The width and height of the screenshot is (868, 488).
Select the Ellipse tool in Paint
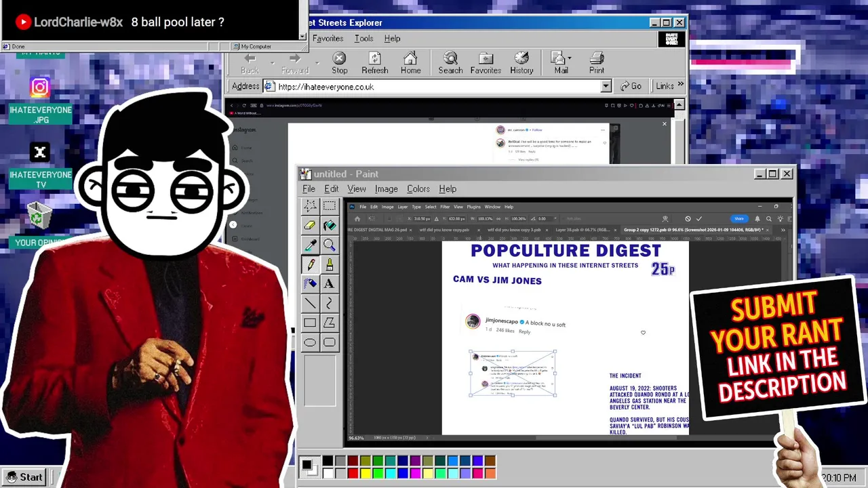[310, 342]
